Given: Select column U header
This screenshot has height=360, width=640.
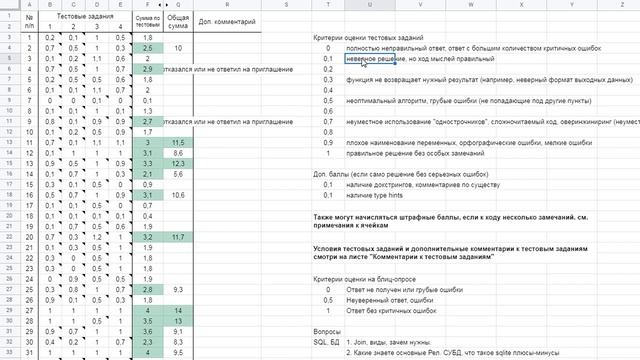Looking at the screenshot, I should [x=370, y=5].
